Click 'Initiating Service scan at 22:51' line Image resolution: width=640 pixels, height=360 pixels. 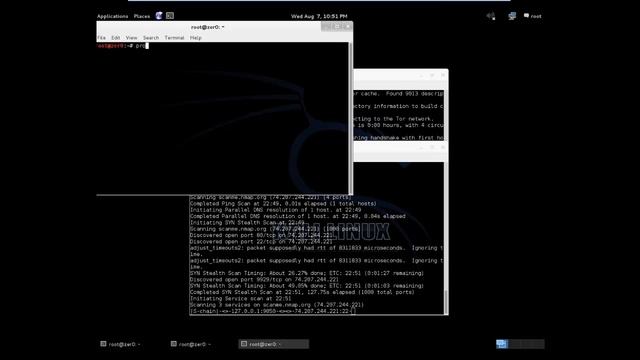[240, 298]
